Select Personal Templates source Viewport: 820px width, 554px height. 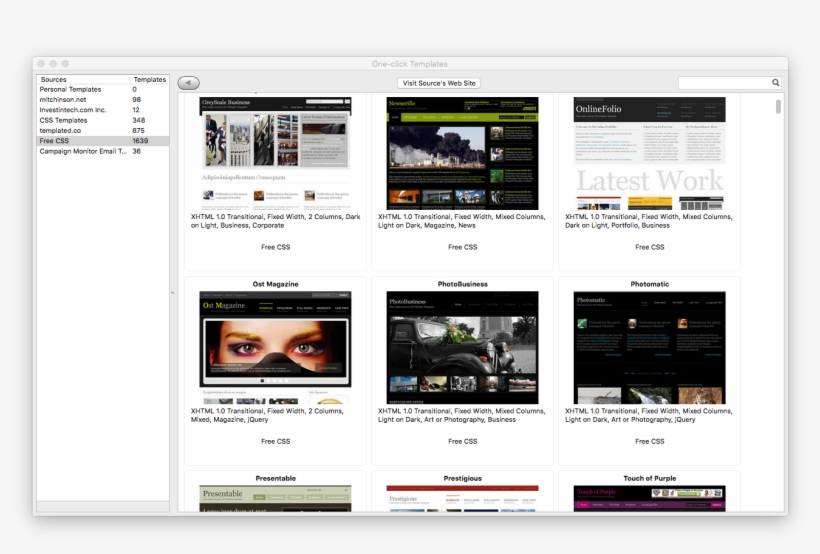[x=103, y=89]
